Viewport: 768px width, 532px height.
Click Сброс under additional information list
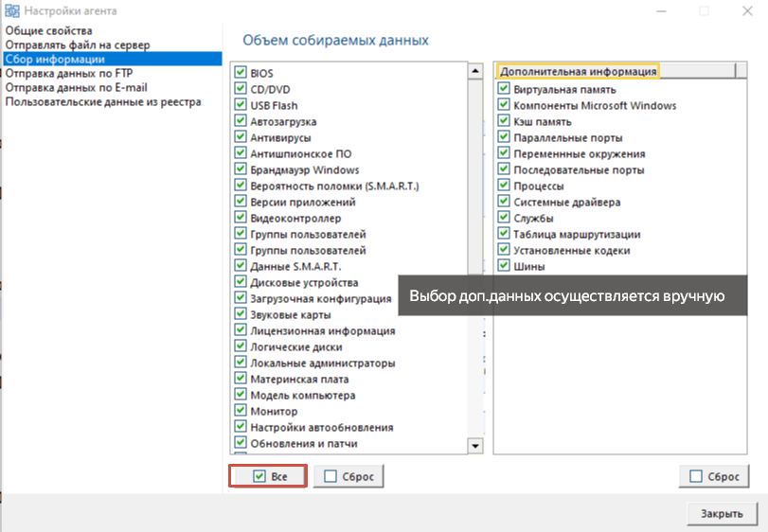click(714, 476)
